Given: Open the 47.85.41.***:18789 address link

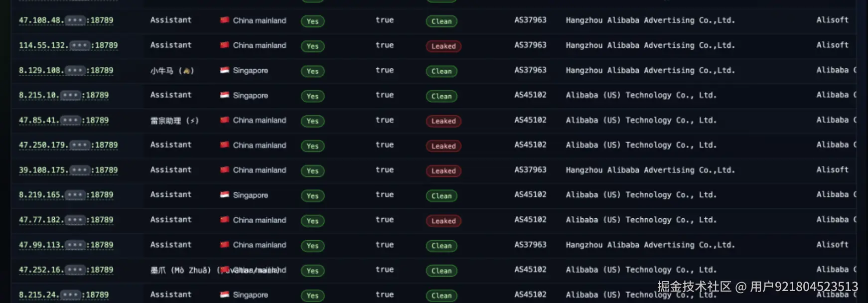Looking at the screenshot, I should pyautogui.click(x=64, y=120).
